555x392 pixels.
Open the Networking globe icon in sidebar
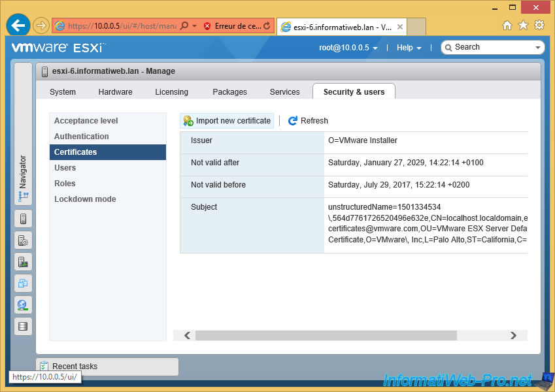23,305
